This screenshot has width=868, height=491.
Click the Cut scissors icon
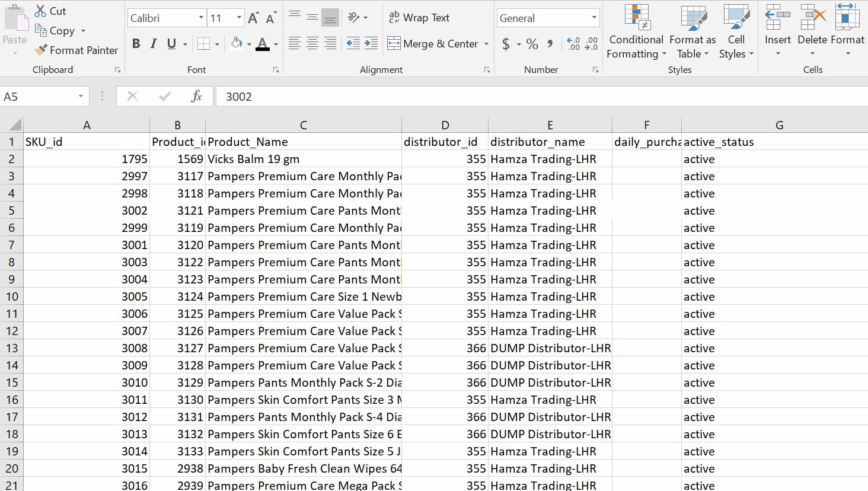coord(40,11)
